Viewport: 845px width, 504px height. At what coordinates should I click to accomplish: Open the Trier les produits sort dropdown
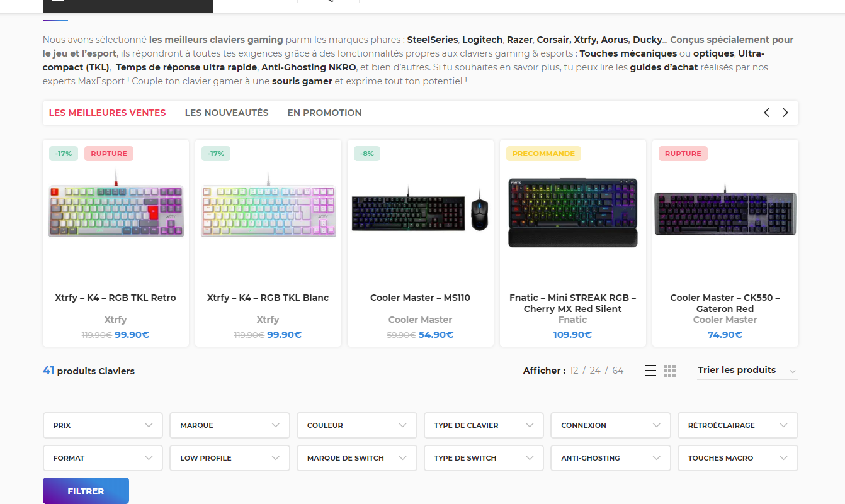pos(747,371)
